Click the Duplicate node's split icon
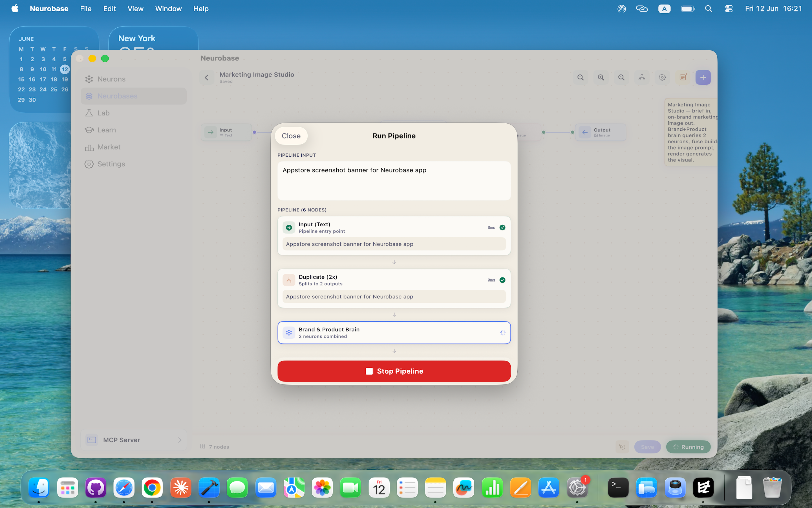The width and height of the screenshot is (812, 508). 288,280
